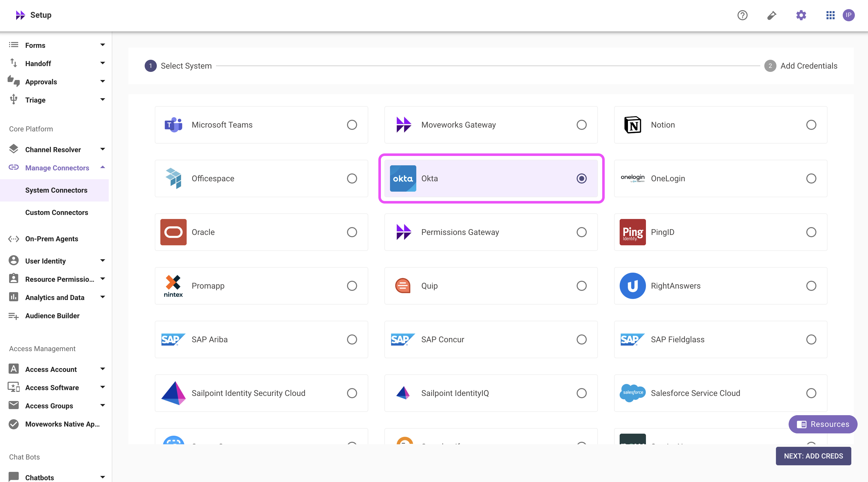868x482 pixels.
Task: Select the Okta radio button
Action: (x=581, y=178)
